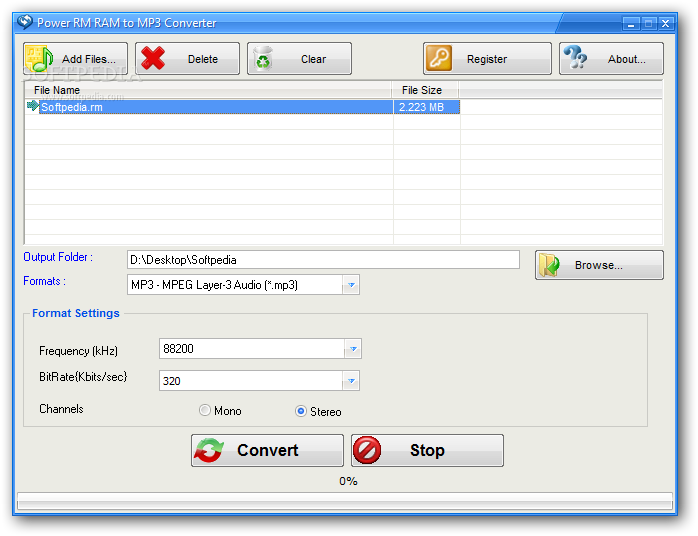This screenshot has width=698, height=536.
Task: Minimize the converter window
Action: pyautogui.click(x=631, y=24)
